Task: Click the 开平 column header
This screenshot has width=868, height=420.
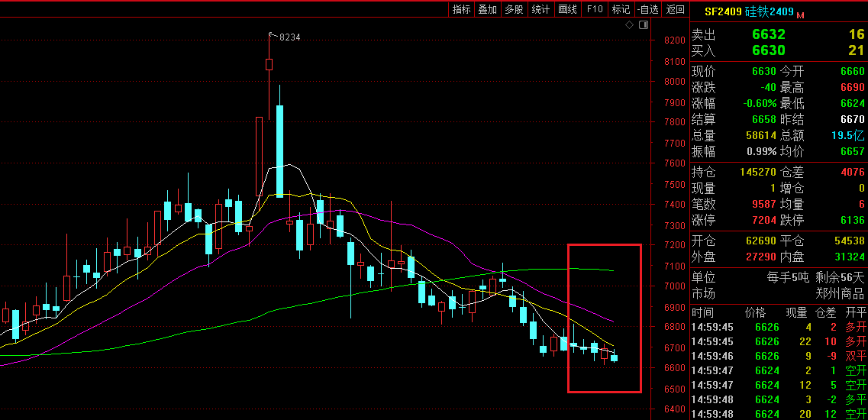Action: (856, 312)
